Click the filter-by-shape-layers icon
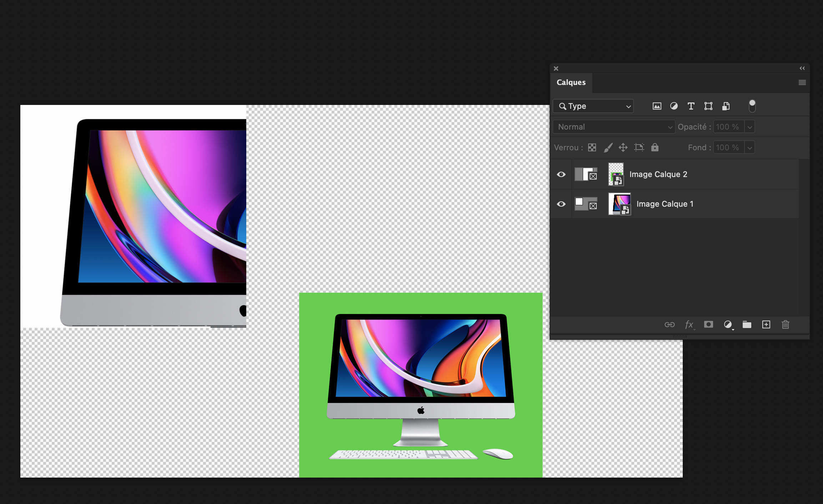The height and width of the screenshot is (504, 823). click(708, 106)
